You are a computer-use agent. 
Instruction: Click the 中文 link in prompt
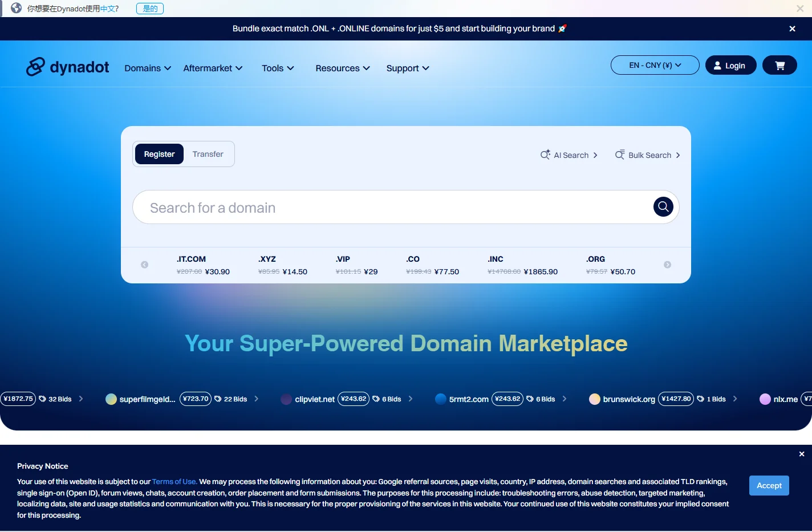click(108, 9)
